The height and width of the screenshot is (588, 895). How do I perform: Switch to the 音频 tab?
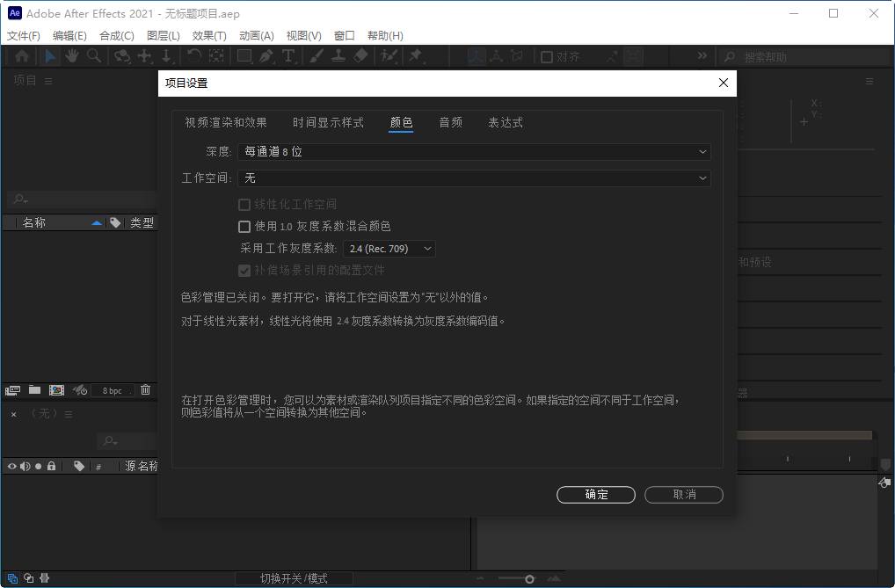point(450,122)
